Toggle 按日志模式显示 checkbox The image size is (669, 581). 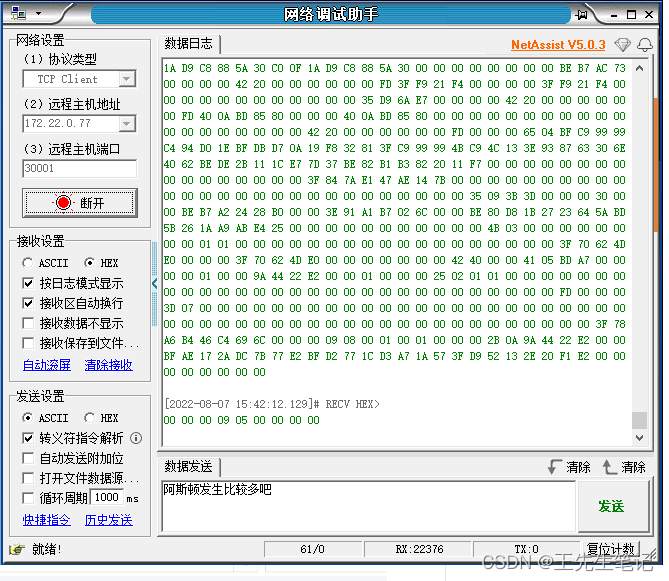coord(28,283)
